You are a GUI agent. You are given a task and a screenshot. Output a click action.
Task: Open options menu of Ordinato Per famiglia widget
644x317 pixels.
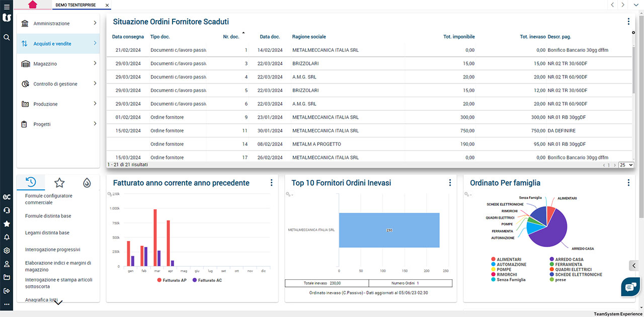628,183
